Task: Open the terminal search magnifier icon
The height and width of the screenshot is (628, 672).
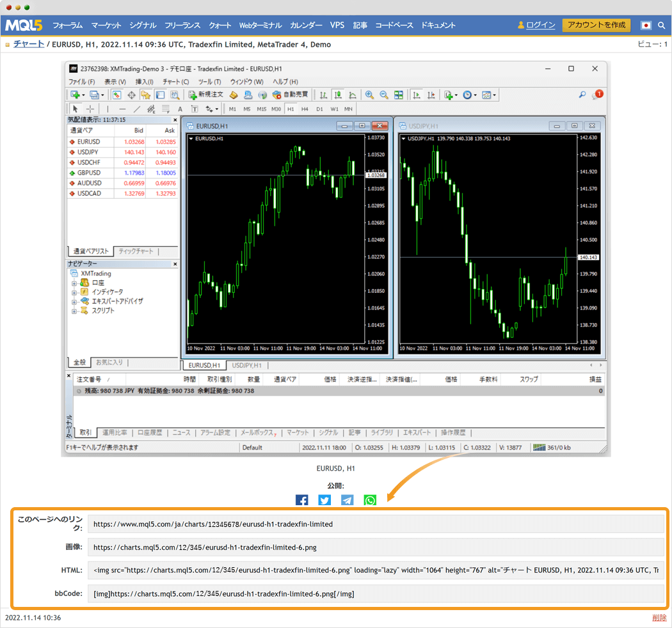Action: click(x=582, y=94)
